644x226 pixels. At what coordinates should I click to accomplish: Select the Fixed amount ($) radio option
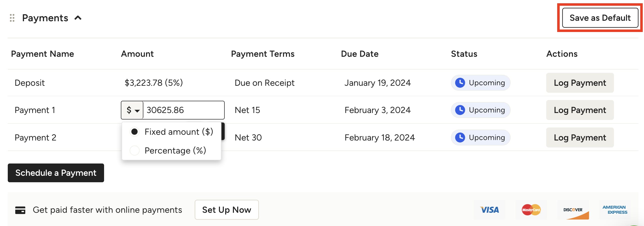[134, 132]
